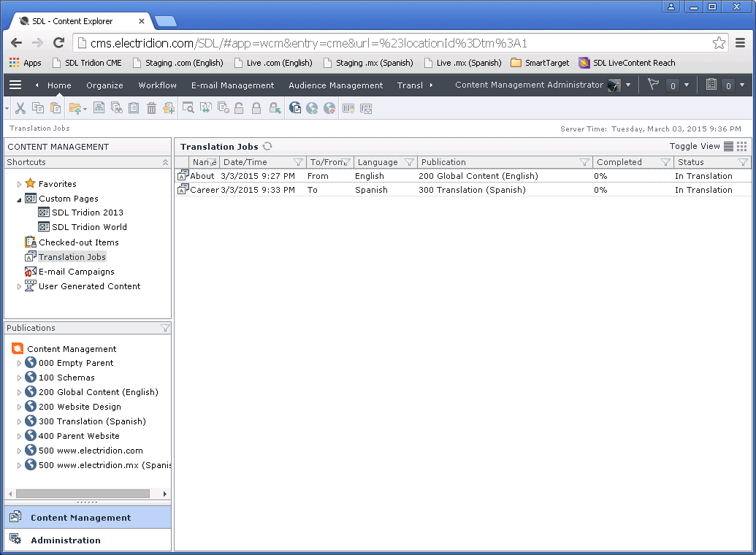Open the Workflow ribbon tab
The width and height of the screenshot is (756, 555).
click(x=157, y=85)
